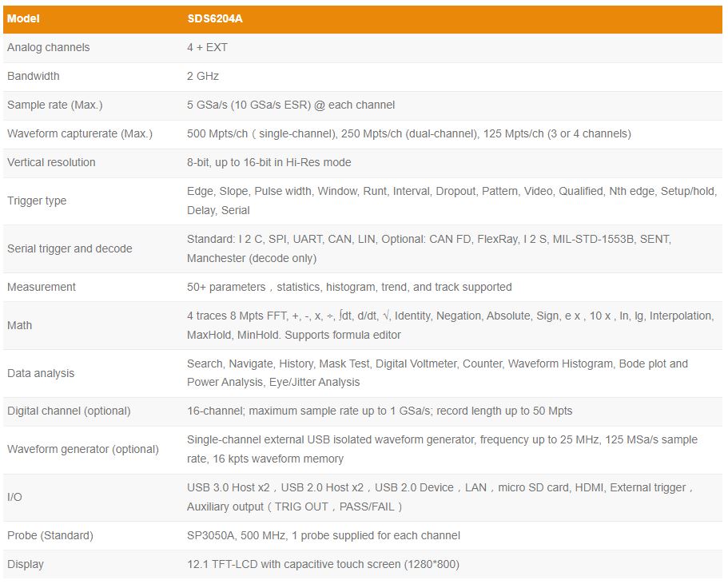Click the '500 Mpts/ch' capture rate value

[409, 133]
